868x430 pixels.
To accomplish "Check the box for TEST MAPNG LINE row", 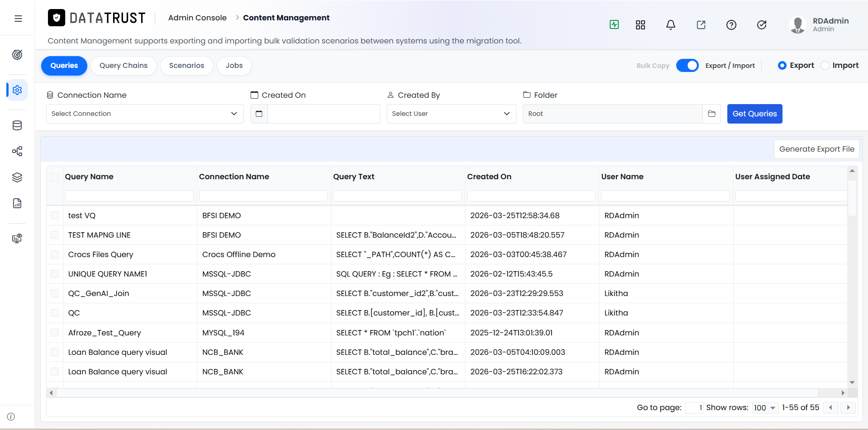I will [x=55, y=235].
